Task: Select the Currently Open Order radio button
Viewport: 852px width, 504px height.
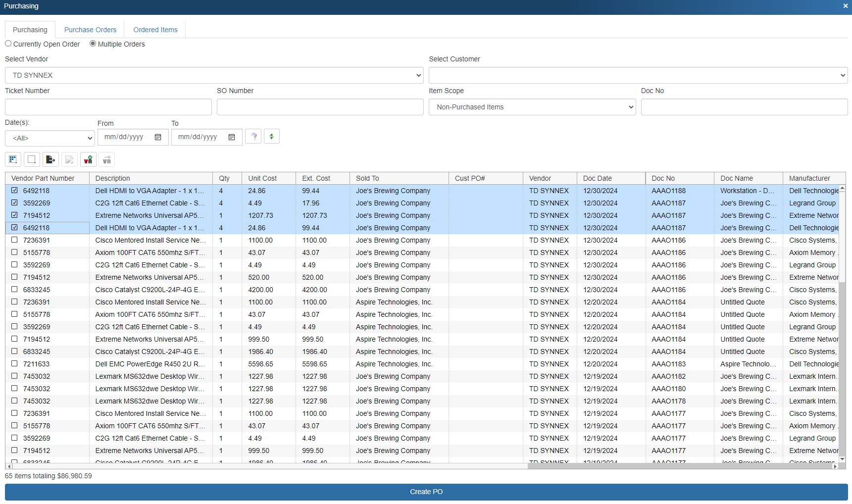Action: [x=8, y=44]
